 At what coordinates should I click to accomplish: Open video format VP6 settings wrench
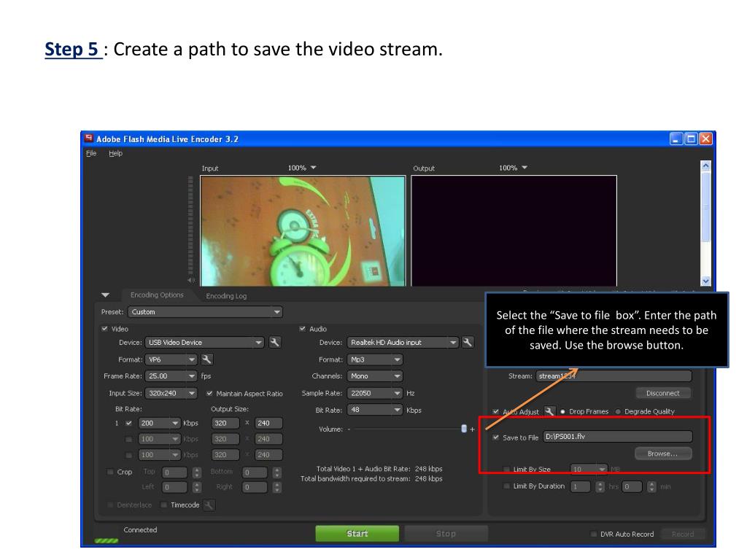tap(207, 359)
